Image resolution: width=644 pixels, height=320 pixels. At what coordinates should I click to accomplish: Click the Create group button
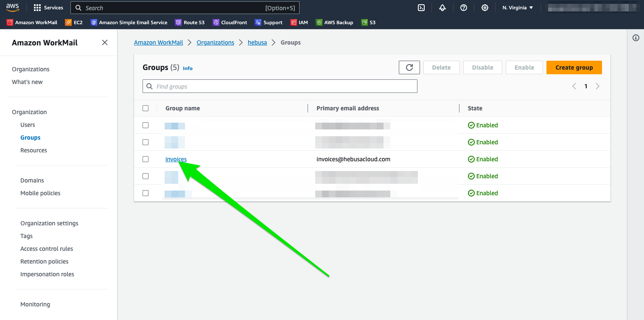coord(574,67)
